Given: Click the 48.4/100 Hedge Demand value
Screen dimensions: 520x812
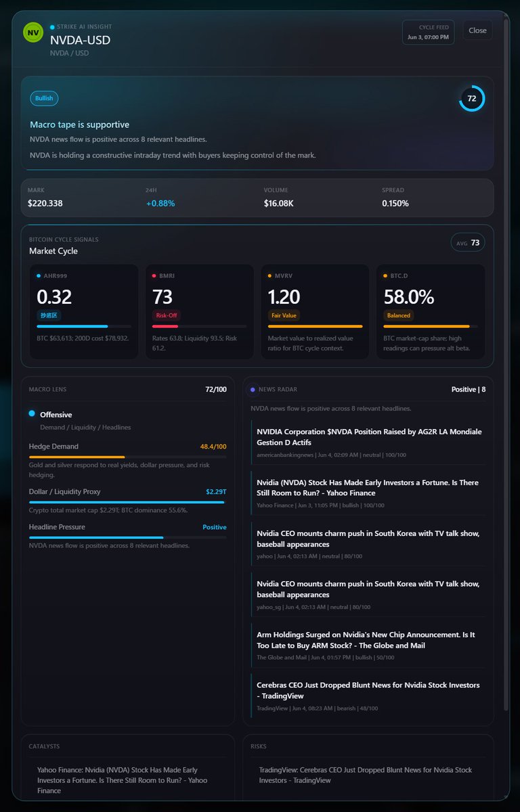Looking at the screenshot, I should pos(213,447).
